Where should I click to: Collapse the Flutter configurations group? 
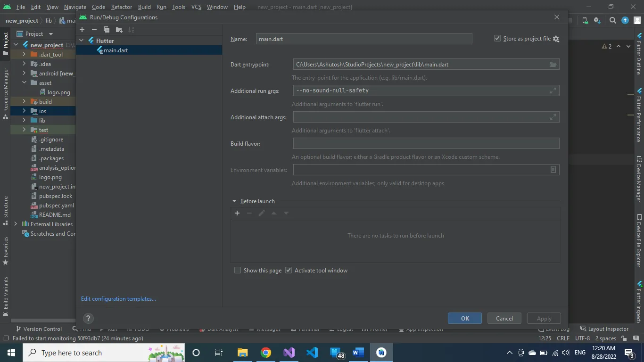coord(82,41)
